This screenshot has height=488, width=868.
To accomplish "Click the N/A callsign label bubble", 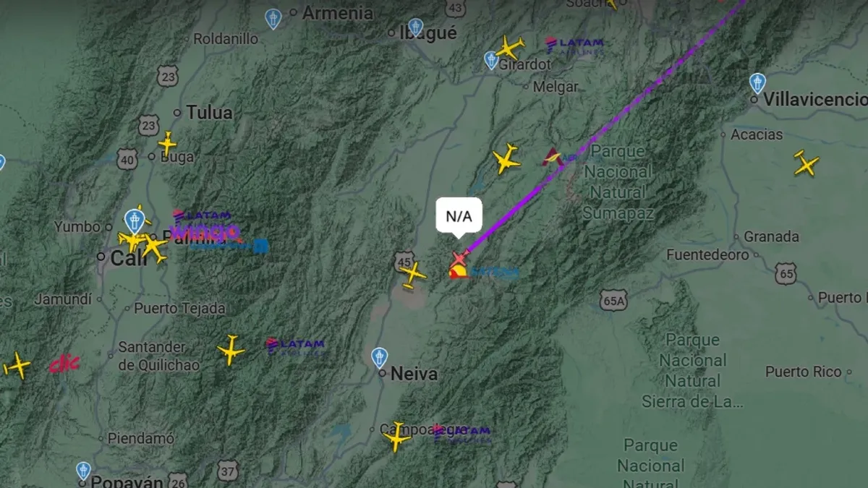I will point(459,215).
